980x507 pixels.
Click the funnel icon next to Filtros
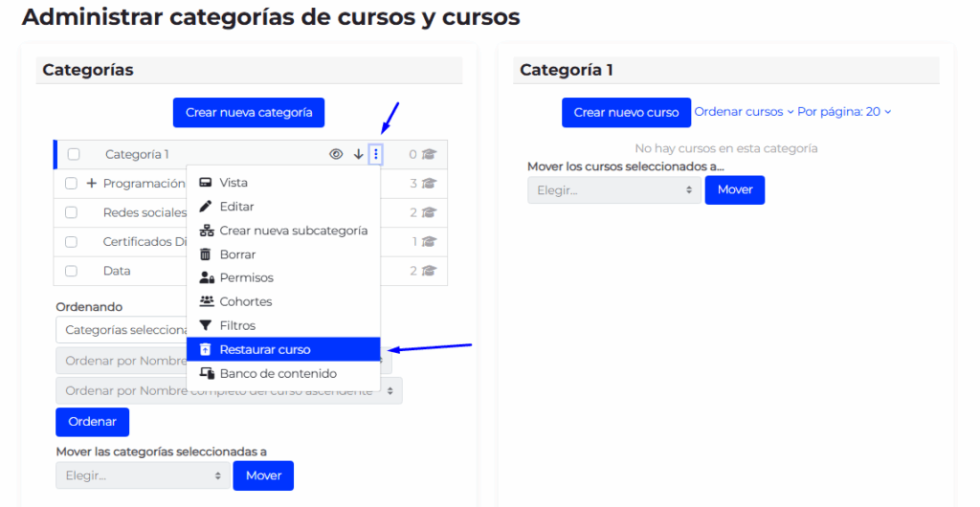[205, 326]
